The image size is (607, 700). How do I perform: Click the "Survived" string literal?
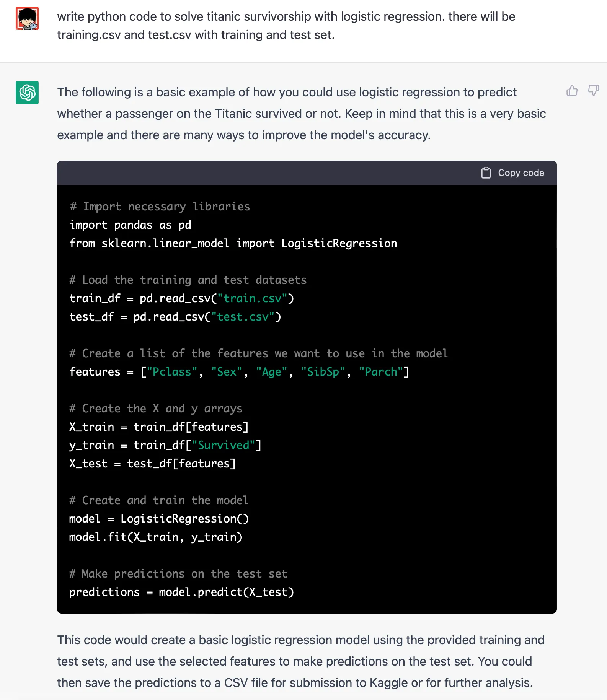225,445
